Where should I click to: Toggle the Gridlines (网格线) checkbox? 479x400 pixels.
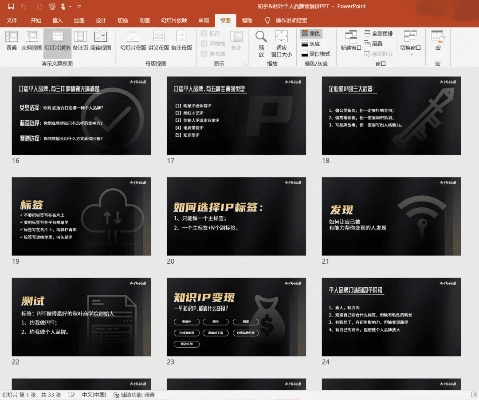click(213, 43)
